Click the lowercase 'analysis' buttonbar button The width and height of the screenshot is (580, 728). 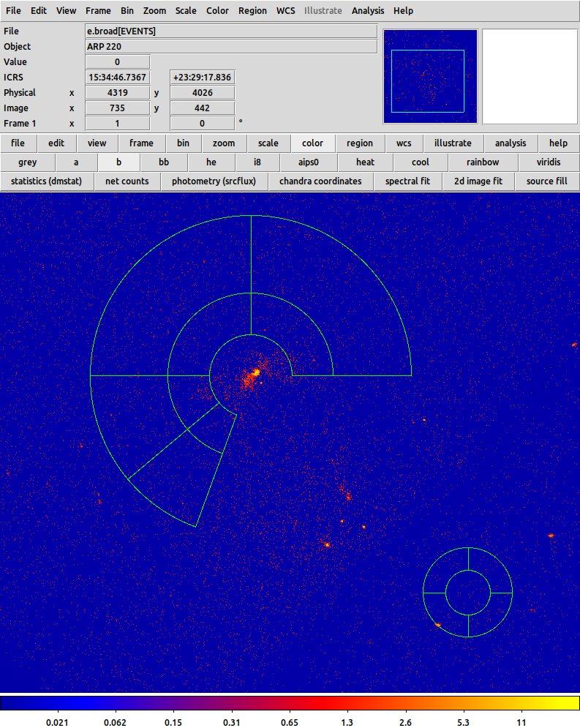coord(511,143)
